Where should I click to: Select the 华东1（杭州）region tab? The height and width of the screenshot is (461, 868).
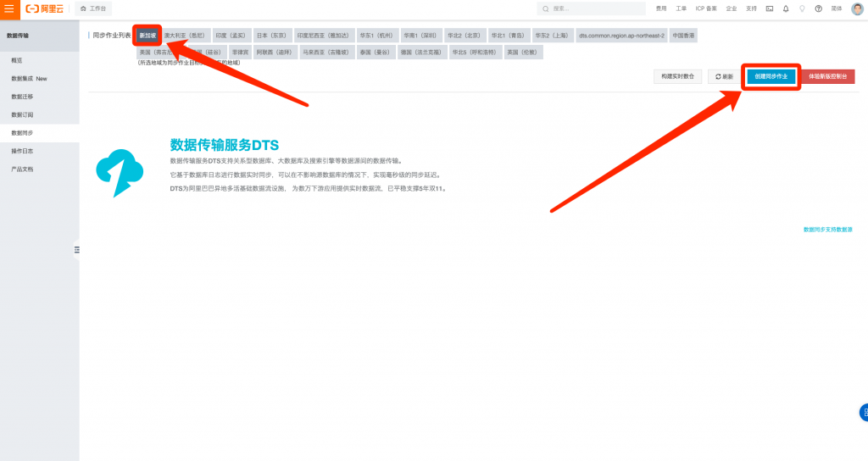click(x=376, y=36)
